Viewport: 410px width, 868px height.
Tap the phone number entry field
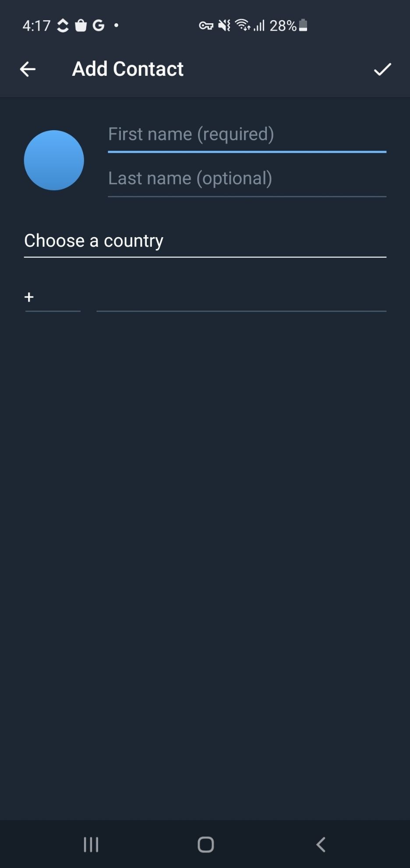tap(241, 297)
